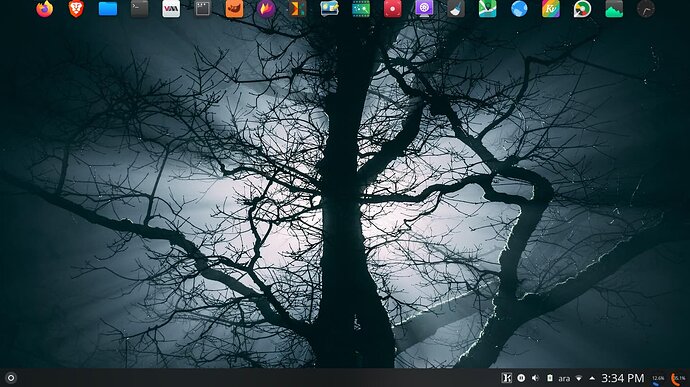690x387 pixels.
Task: Open the disk usage gauge application
Action: click(582, 9)
